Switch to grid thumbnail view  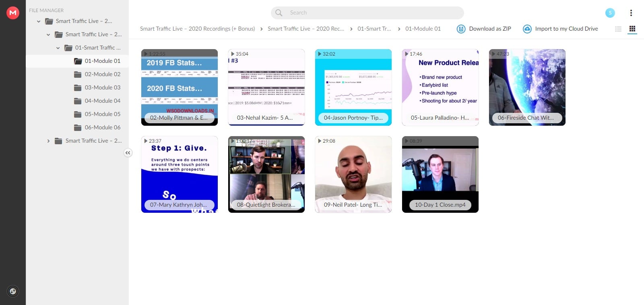(632, 29)
